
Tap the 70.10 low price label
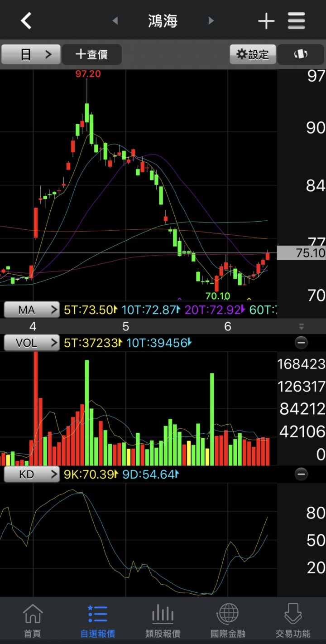coord(218,296)
